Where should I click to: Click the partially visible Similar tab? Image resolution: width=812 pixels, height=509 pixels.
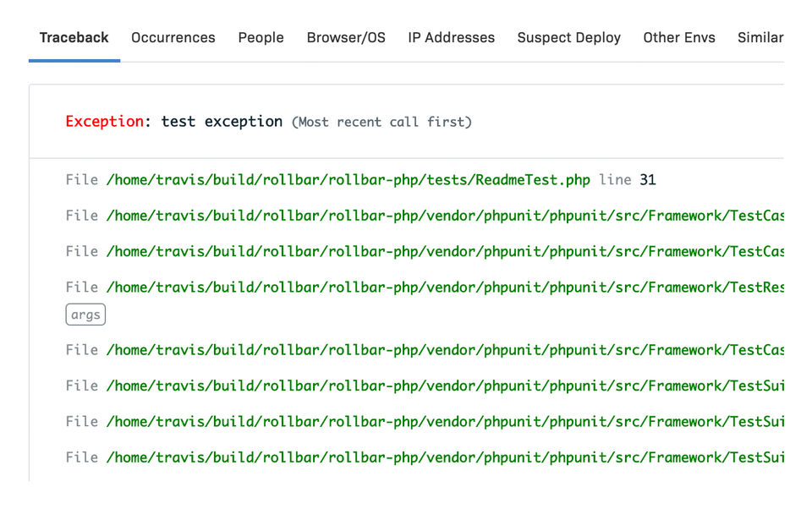[760, 38]
